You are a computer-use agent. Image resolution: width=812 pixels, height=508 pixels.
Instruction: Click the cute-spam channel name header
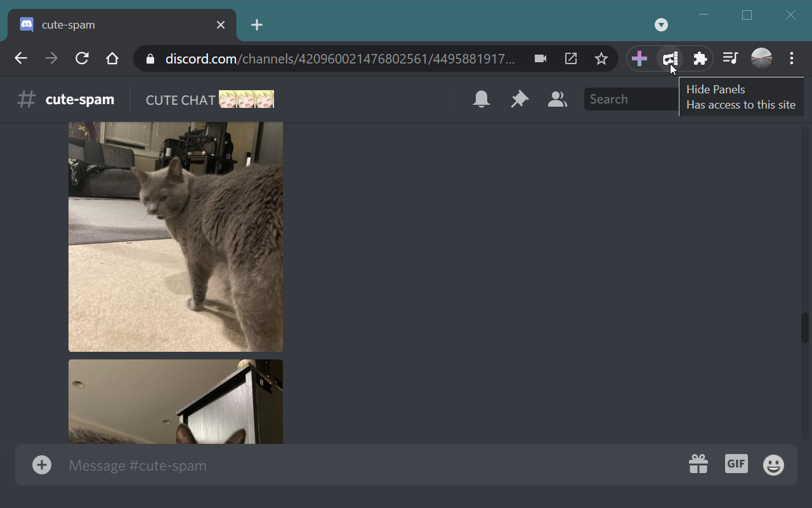click(x=80, y=99)
